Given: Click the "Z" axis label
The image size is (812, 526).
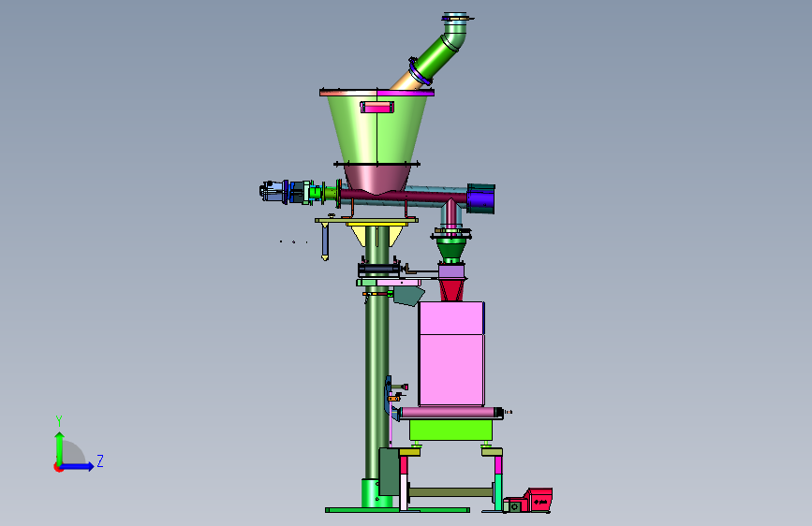Looking at the screenshot, I should (x=100, y=460).
